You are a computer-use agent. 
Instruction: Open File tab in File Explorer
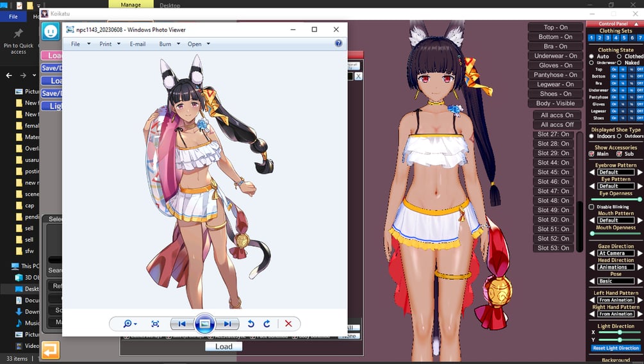pyautogui.click(x=13, y=17)
